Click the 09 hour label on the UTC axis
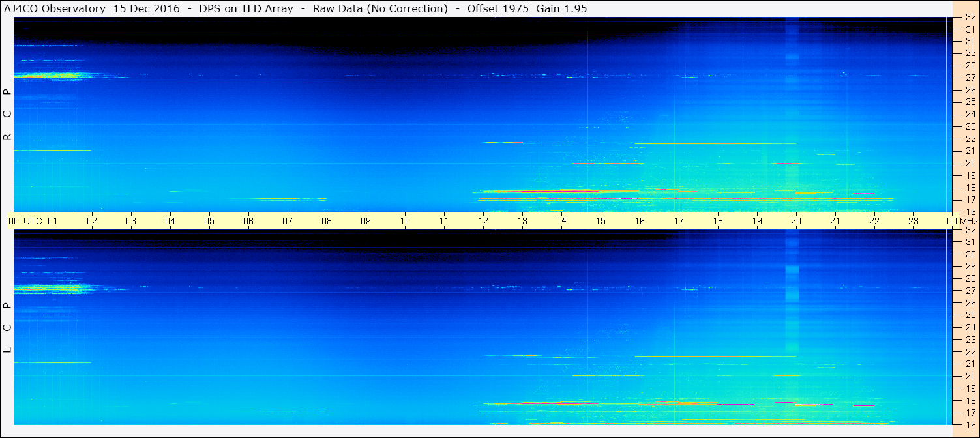Screen dimensions: 980x438 tap(366, 221)
